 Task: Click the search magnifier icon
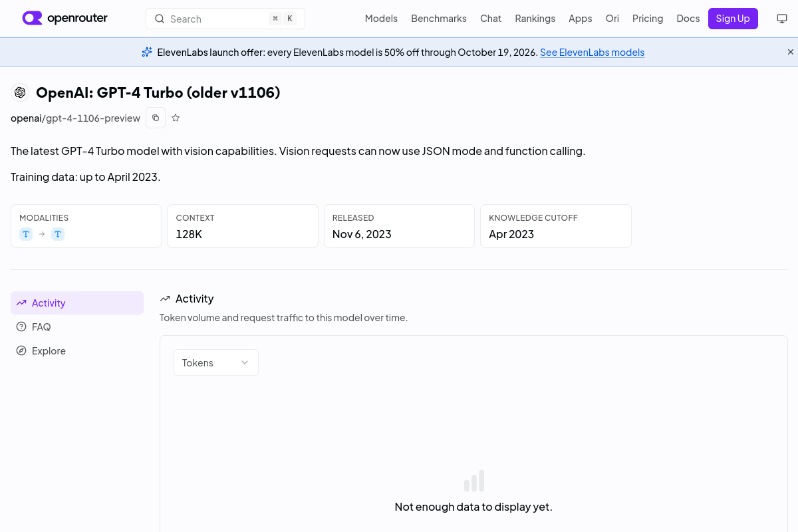tap(160, 19)
